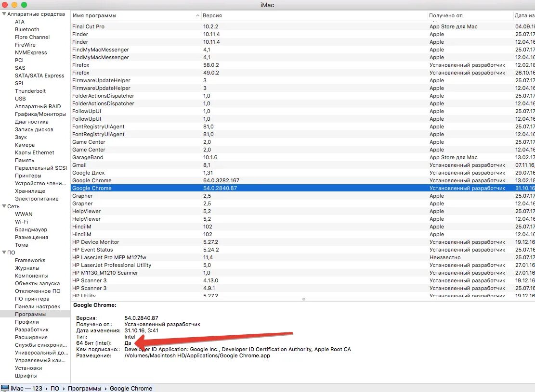This screenshot has width=535, height=392.
Task: Select Журналы sidebar item
Action: (27, 268)
